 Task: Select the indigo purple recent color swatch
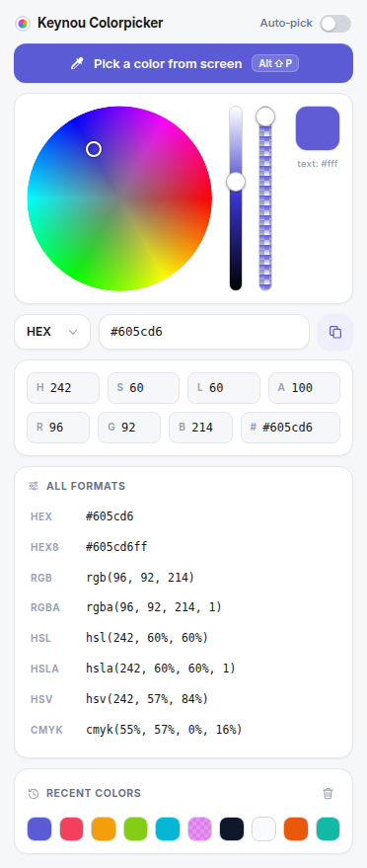click(39, 829)
